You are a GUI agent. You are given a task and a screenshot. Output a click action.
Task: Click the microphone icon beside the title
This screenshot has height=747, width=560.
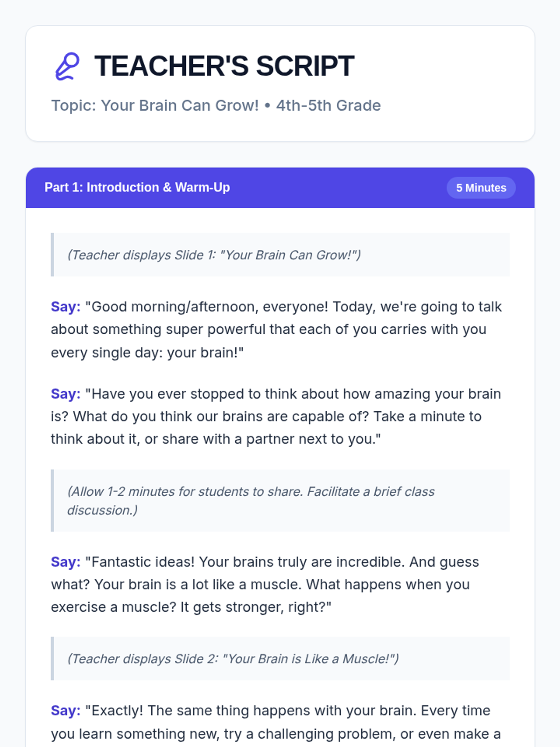coord(67,66)
